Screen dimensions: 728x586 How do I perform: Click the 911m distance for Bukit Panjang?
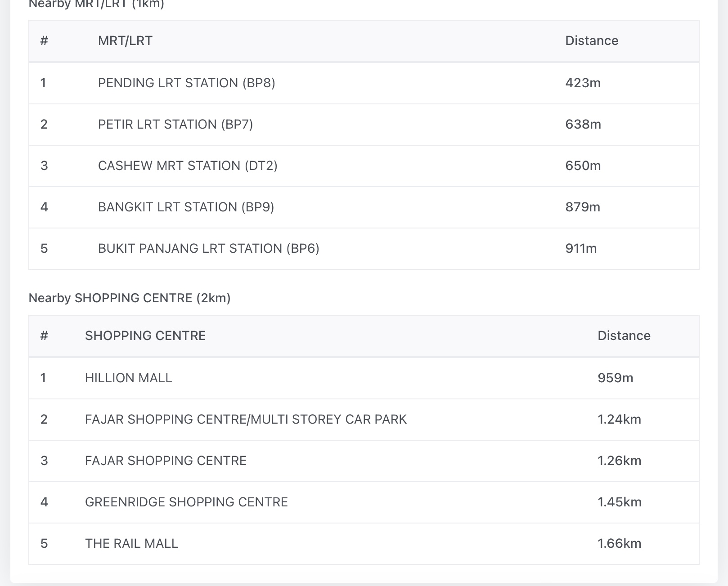pos(581,249)
